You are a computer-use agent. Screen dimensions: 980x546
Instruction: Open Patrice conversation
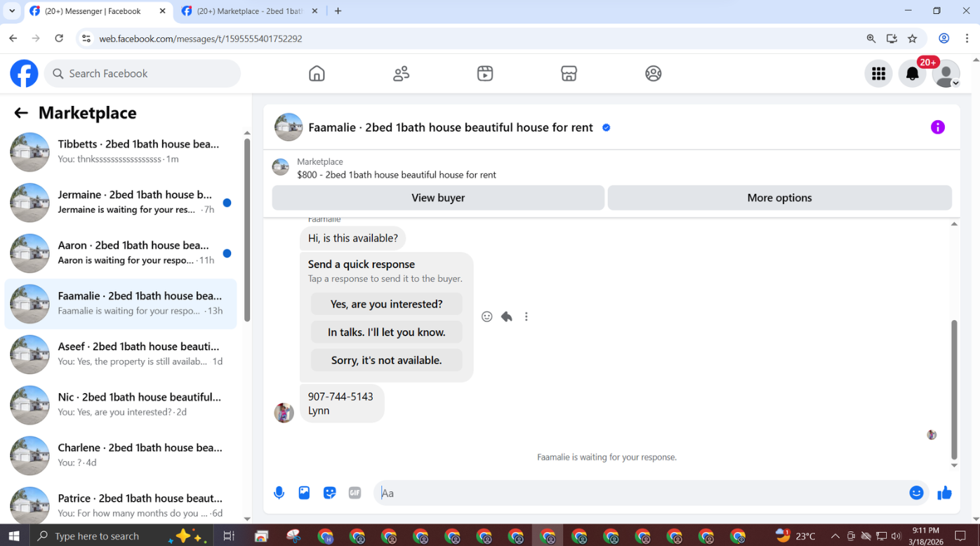pos(121,504)
